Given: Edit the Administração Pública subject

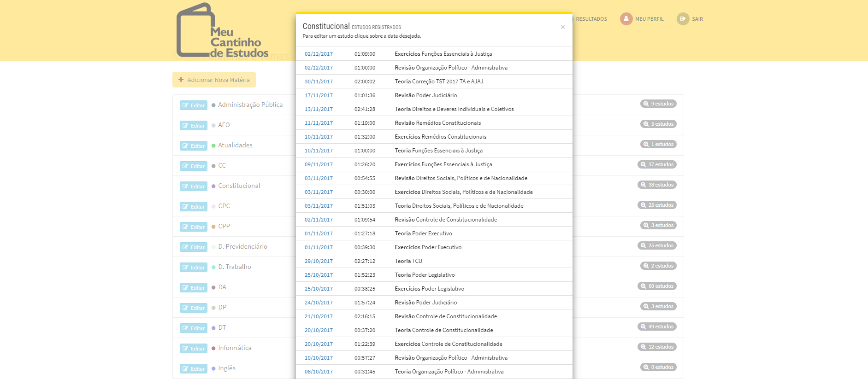Looking at the screenshot, I should coord(194,105).
